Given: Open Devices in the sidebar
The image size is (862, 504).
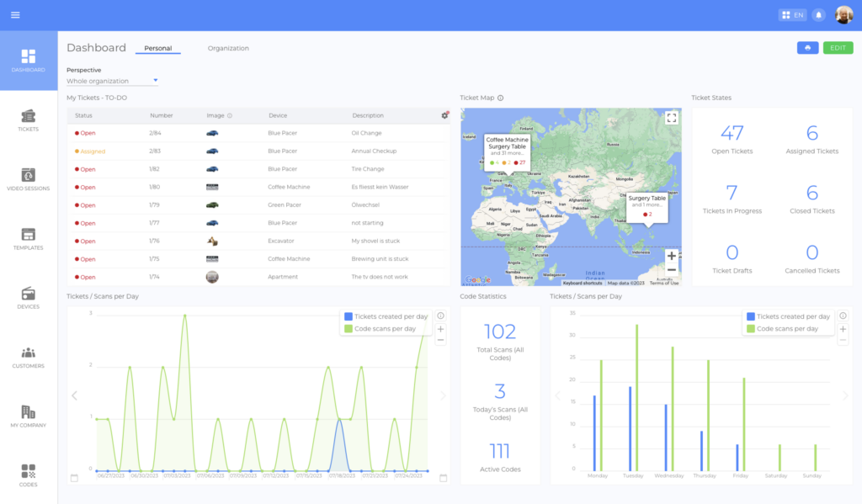Looking at the screenshot, I should tap(28, 298).
